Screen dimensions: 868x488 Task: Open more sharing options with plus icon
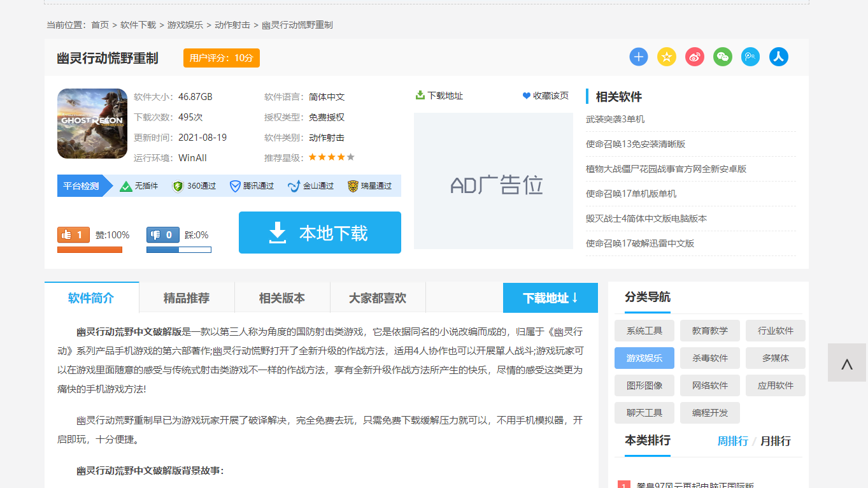pos(638,57)
